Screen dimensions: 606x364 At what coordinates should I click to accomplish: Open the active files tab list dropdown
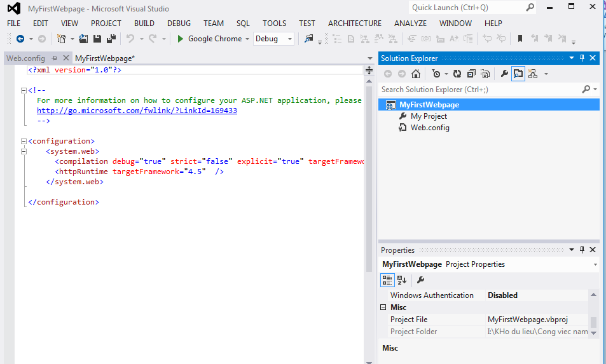click(x=370, y=58)
